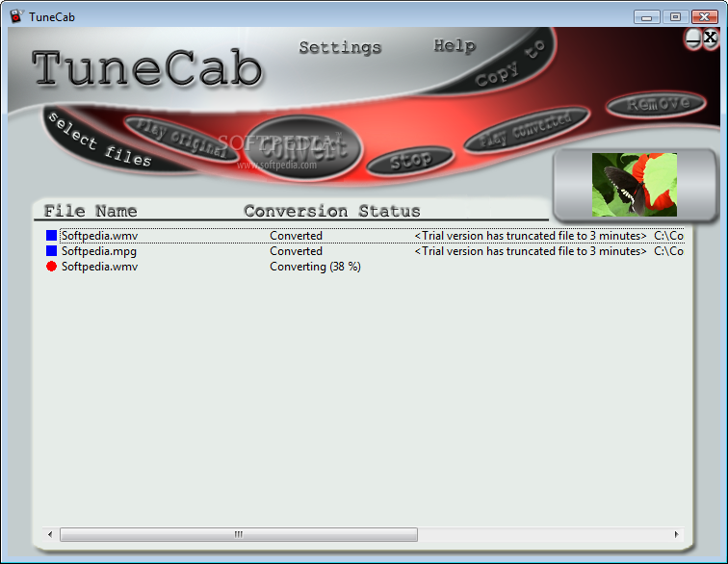Click the trial truncated message in Softpedia.mpg row
728x564 pixels.
click(x=531, y=251)
